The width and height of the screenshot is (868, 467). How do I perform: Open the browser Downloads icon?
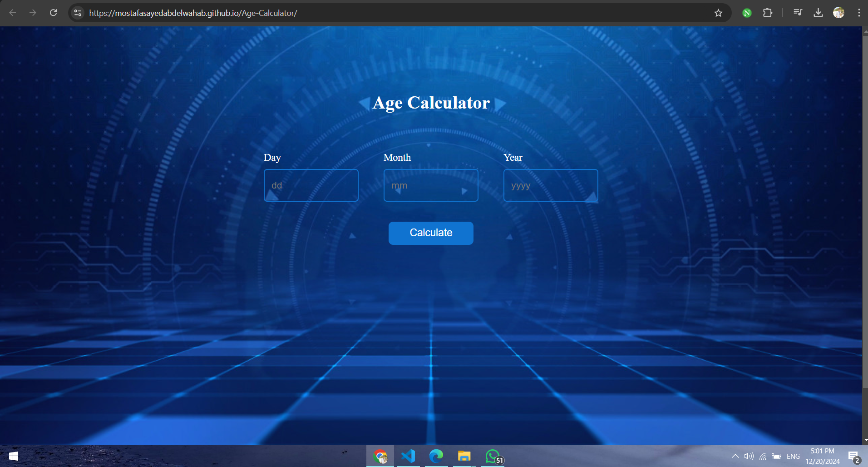818,13
